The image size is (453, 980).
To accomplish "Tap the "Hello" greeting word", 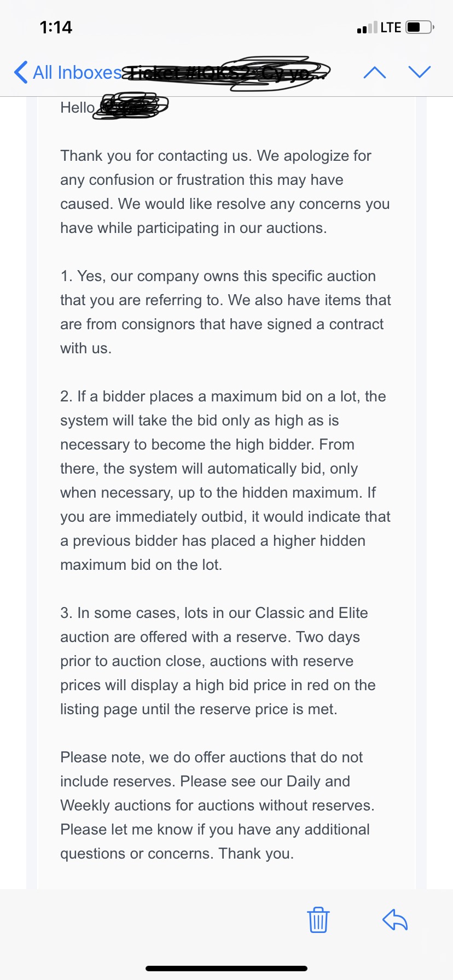I will (77, 108).
